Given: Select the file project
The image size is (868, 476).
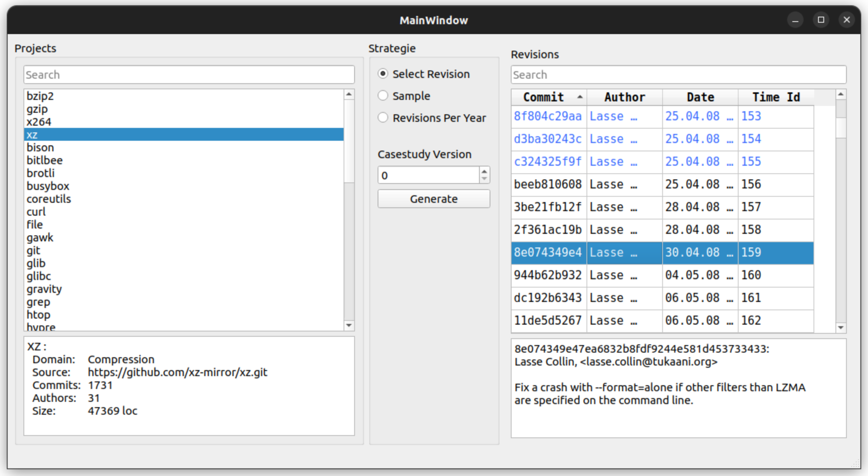Looking at the screenshot, I should point(184,224).
